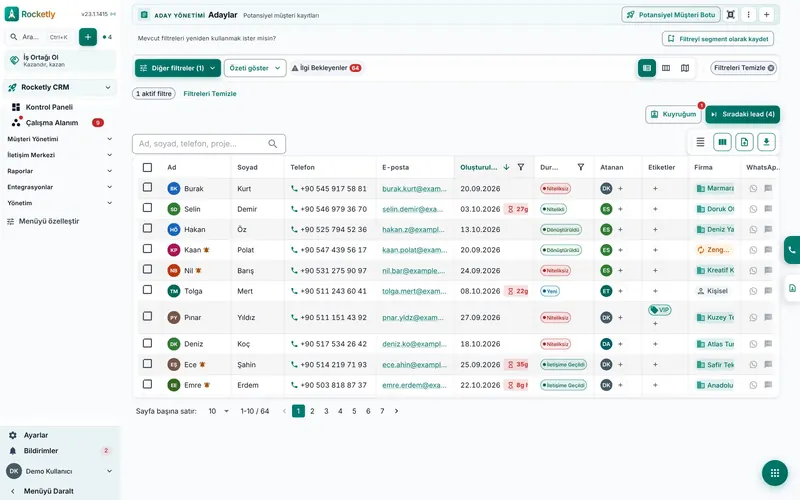The height and width of the screenshot is (500, 800).
Task: Click the sort arrow on the Oluşturul... column
Action: click(x=506, y=167)
